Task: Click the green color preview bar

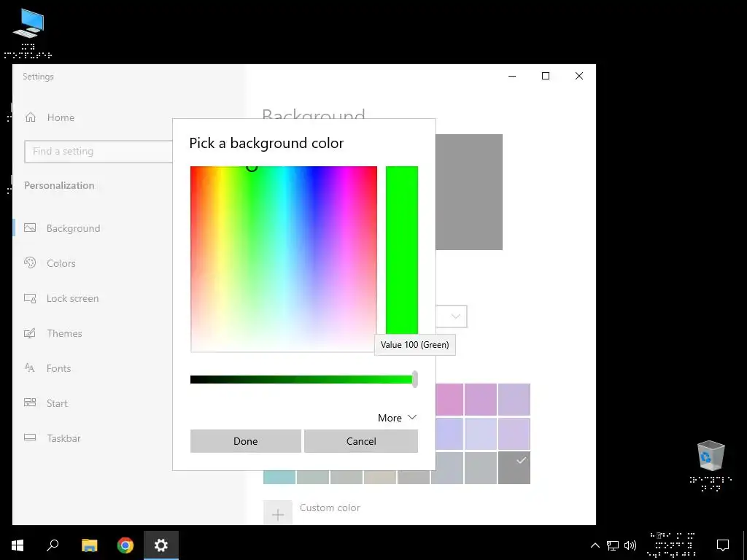Action: (x=402, y=250)
